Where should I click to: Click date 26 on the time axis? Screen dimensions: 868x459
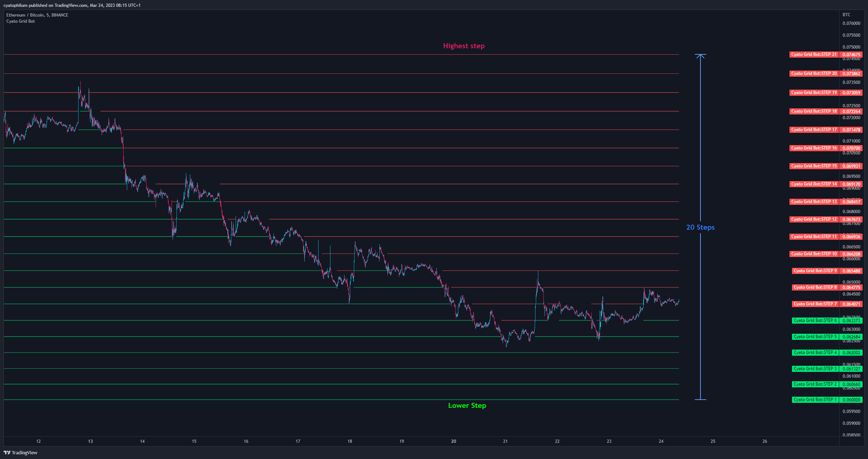tap(765, 441)
